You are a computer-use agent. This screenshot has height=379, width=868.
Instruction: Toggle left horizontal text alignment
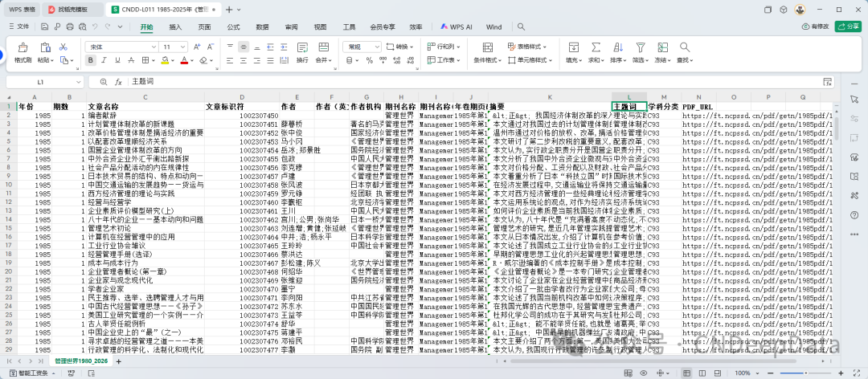pyautogui.click(x=231, y=59)
